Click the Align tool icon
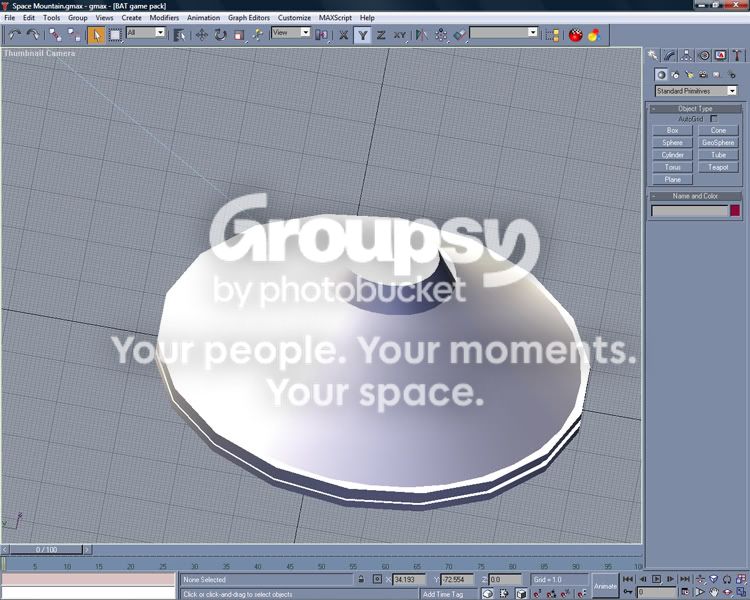The height and width of the screenshot is (600, 750). click(460, 35)
